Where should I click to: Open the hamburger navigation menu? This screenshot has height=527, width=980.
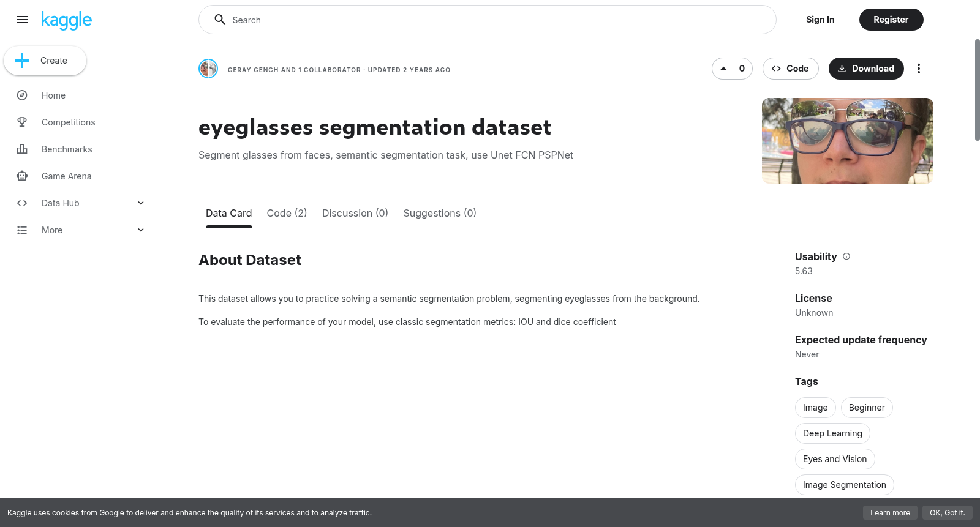[x=22, y=20]
